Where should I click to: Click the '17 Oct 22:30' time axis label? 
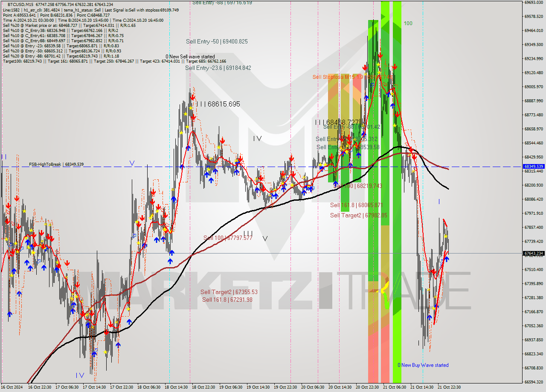pyautogui.click(x=122, y=387)
